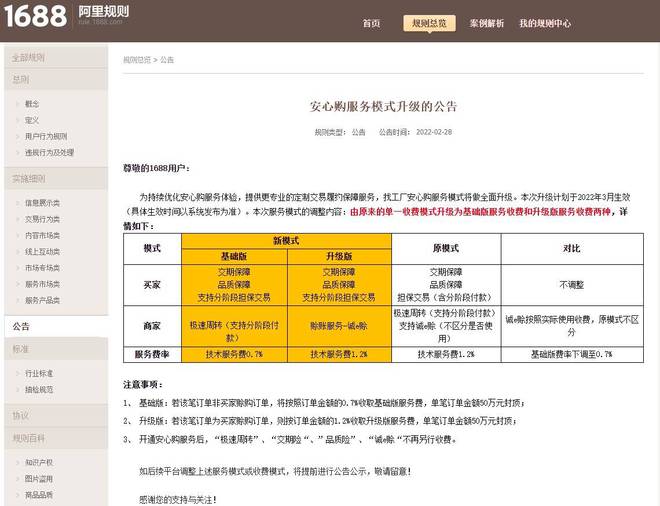660x506 pixels.
Task: Click the 升级版 sub-header cell
Action: point(339,256)
